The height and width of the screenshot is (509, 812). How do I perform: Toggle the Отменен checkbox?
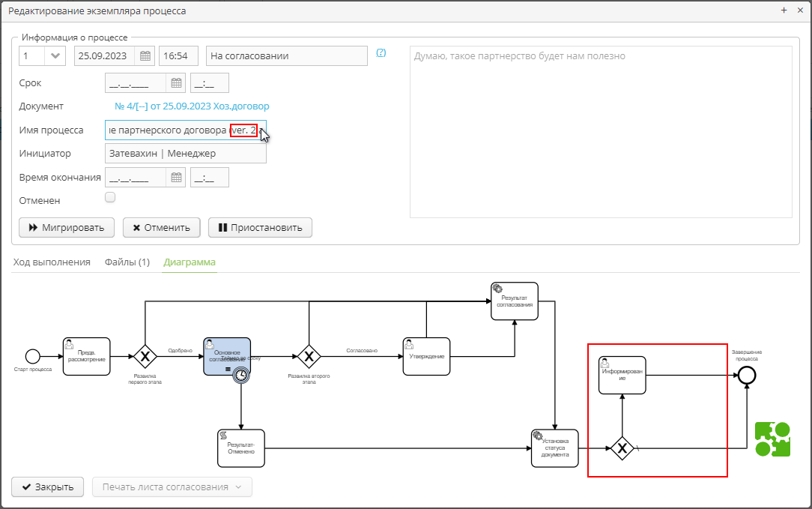tap(110, 197)
